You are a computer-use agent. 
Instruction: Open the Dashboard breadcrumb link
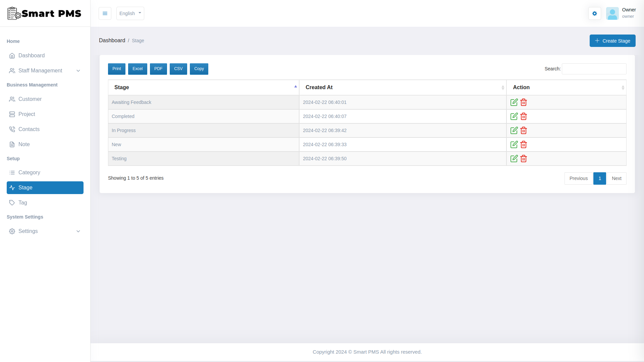[112, 40]
